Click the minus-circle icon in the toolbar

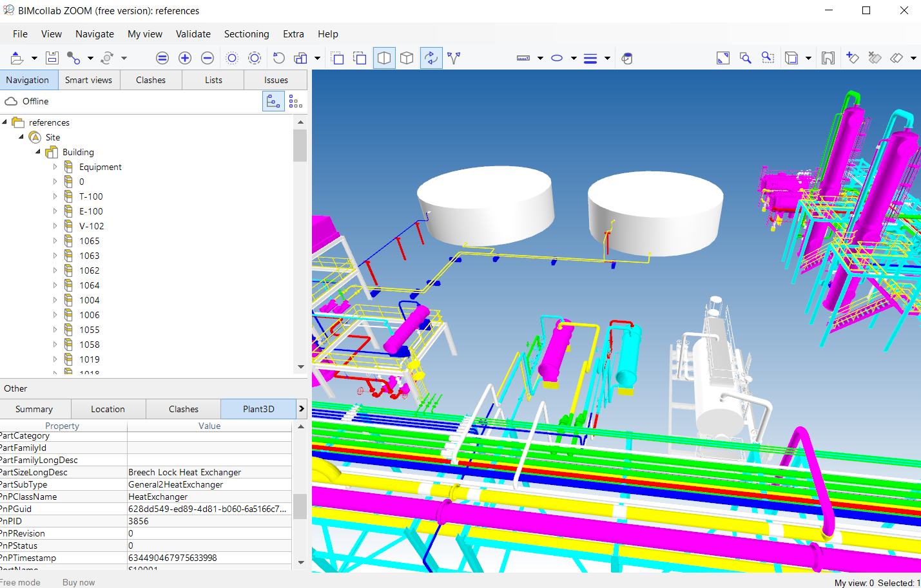(208, 58)
